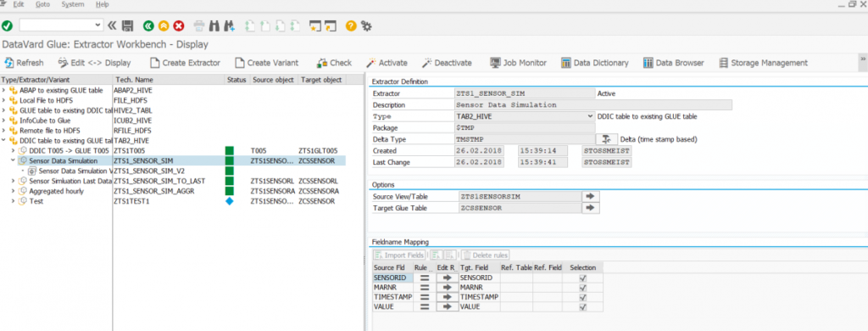Image resolution: width=868 pixels, height=331 pixels.
Task: Open the command field dropdown
Action: click(98, 25)
